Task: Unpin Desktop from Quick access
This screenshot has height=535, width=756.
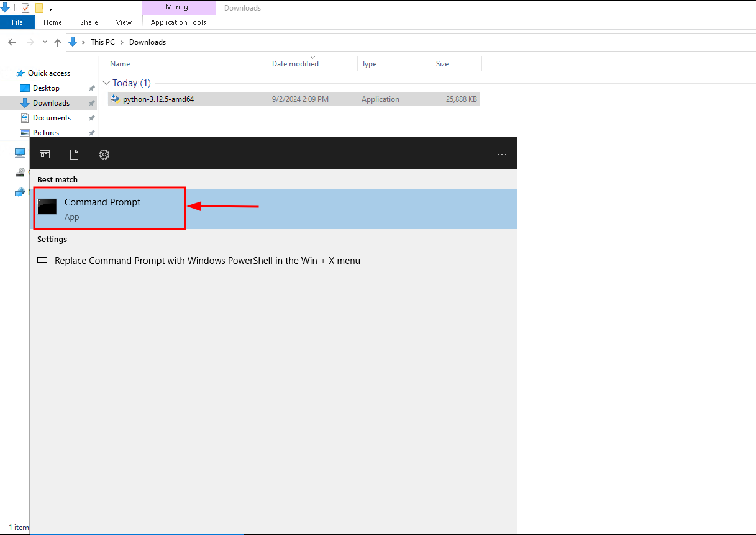Action: click(91, 88)
